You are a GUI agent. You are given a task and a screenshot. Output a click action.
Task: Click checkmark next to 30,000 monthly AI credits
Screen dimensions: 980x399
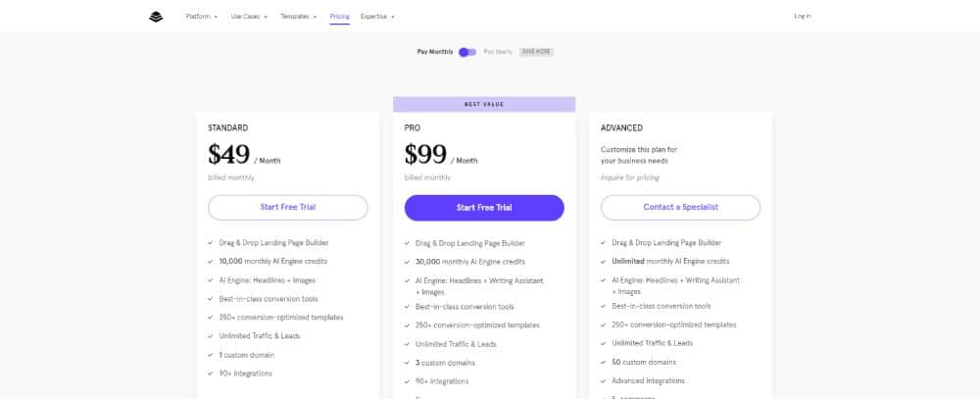click(x=408, y=262)
